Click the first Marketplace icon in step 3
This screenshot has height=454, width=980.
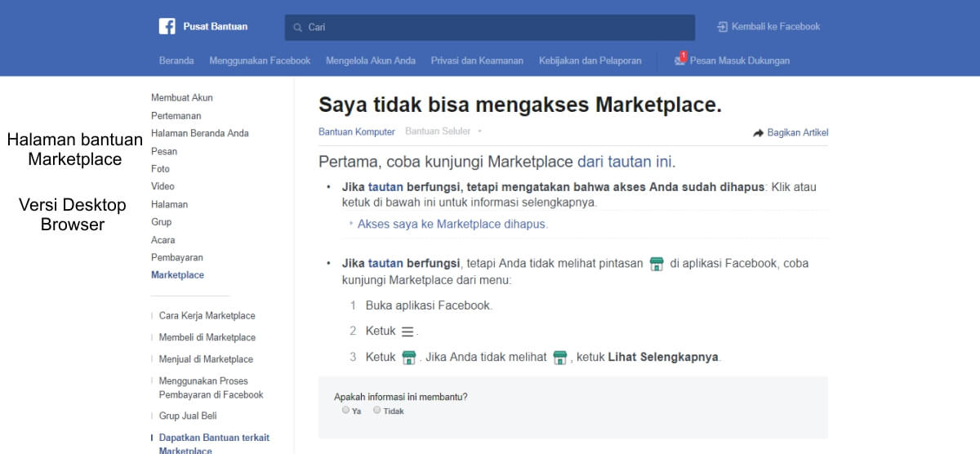click(409, 358)
